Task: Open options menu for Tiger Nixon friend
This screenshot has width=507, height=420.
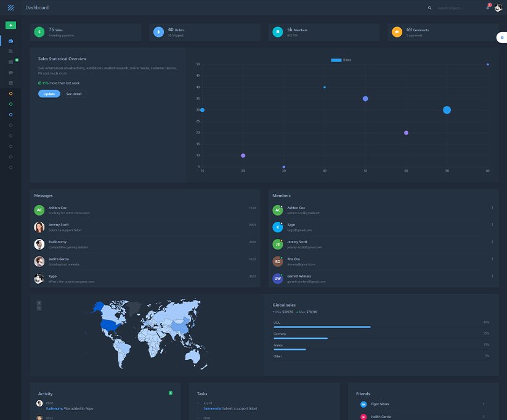Action: tap(484, 404)
